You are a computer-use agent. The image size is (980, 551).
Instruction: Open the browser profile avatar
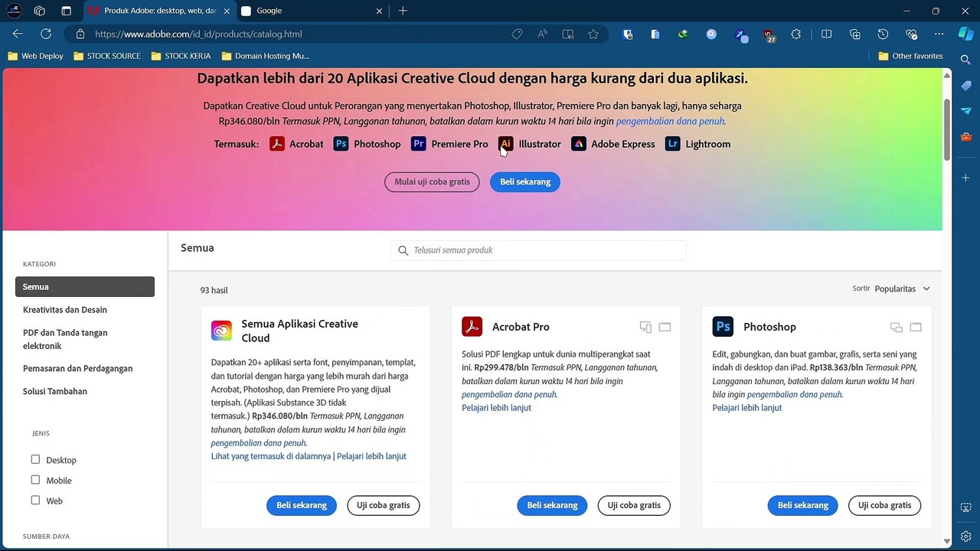tap(14, 11)
